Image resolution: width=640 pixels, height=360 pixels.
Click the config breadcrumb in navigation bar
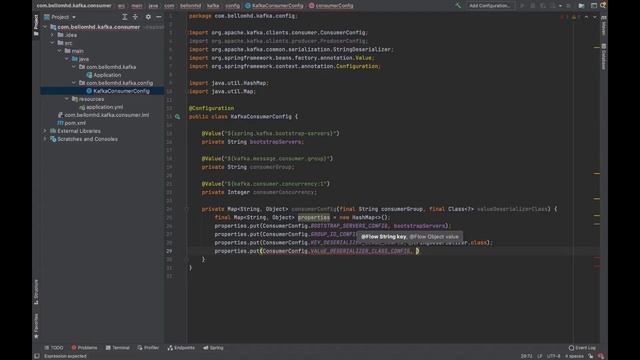coord(233,6)
